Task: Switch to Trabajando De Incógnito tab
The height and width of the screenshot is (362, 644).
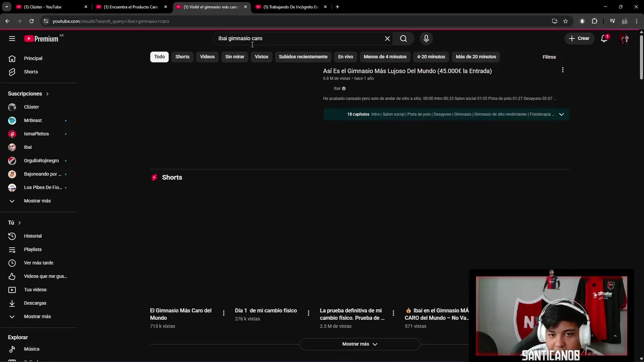Action: 291,7
